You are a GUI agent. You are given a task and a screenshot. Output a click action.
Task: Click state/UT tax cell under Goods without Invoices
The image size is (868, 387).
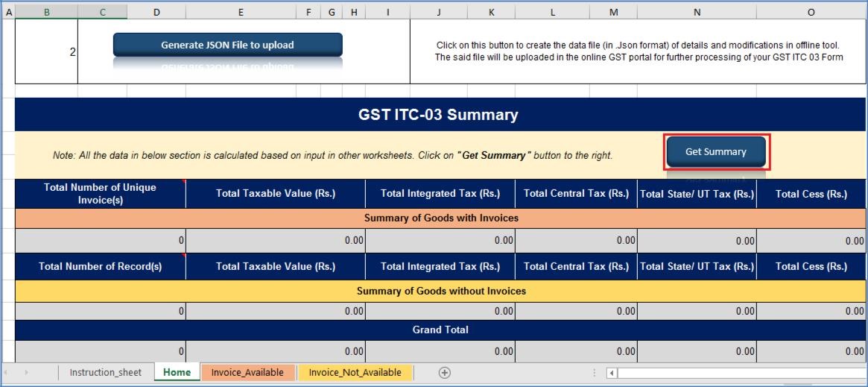coord(697,311)
